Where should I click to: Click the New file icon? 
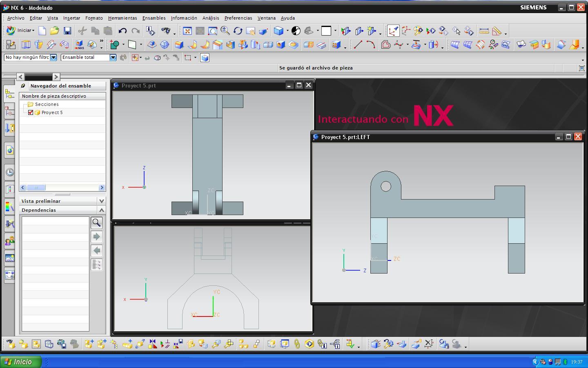42,31
